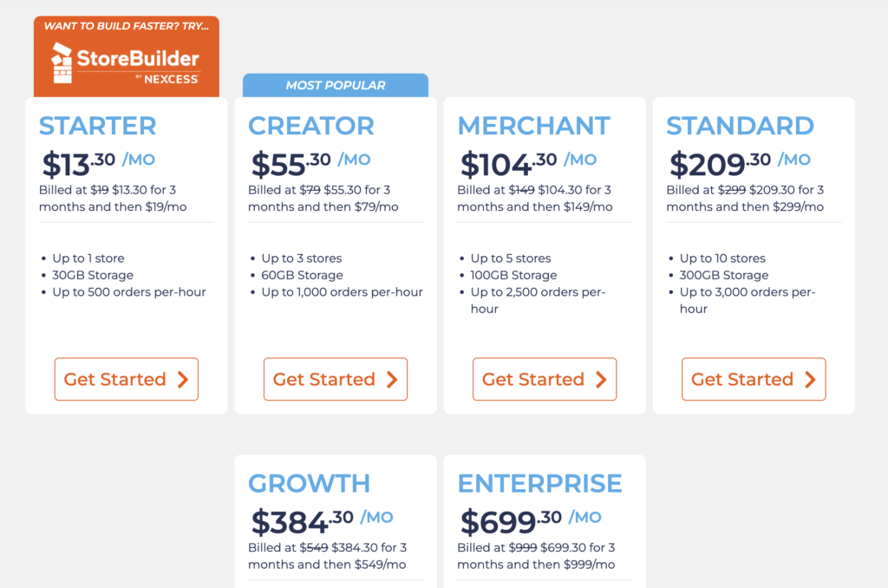Get started with the Merchant plan

click(x=545, y=379)
